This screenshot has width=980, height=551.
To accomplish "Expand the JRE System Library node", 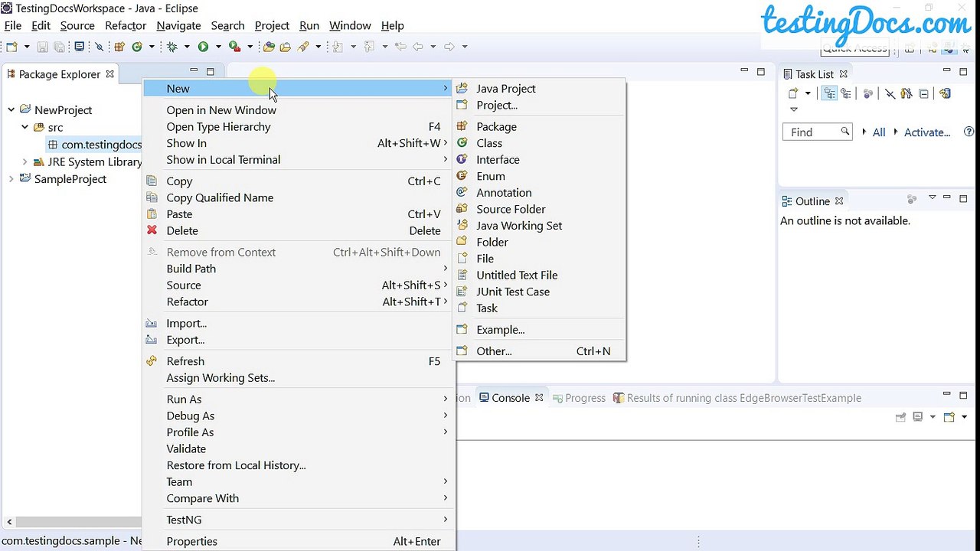I will 24,161.
